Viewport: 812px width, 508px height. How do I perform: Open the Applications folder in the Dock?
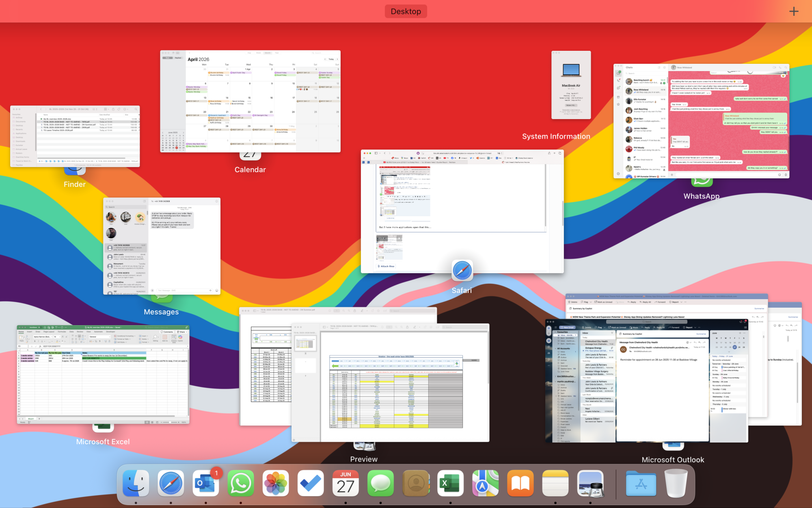click(x=641, y=484)
